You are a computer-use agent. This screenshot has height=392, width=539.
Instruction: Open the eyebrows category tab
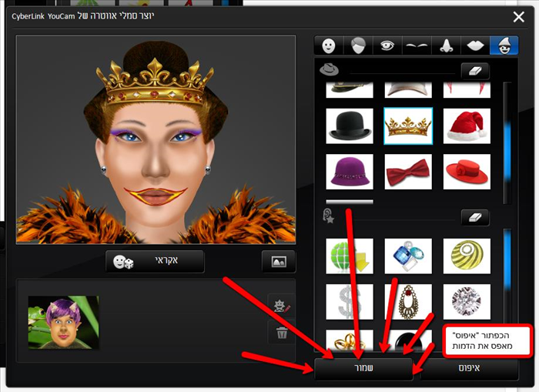pyautogui.click(x=417, y=45)
